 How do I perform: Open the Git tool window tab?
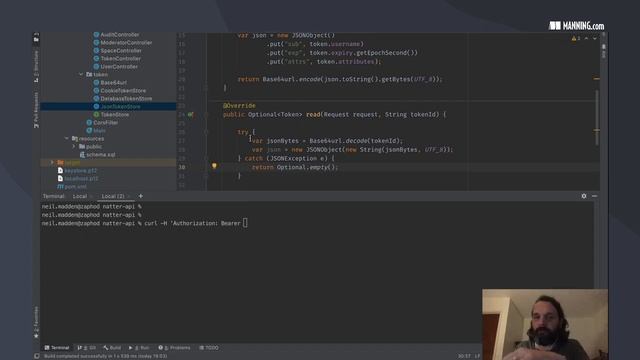click(x=86, y=348)
